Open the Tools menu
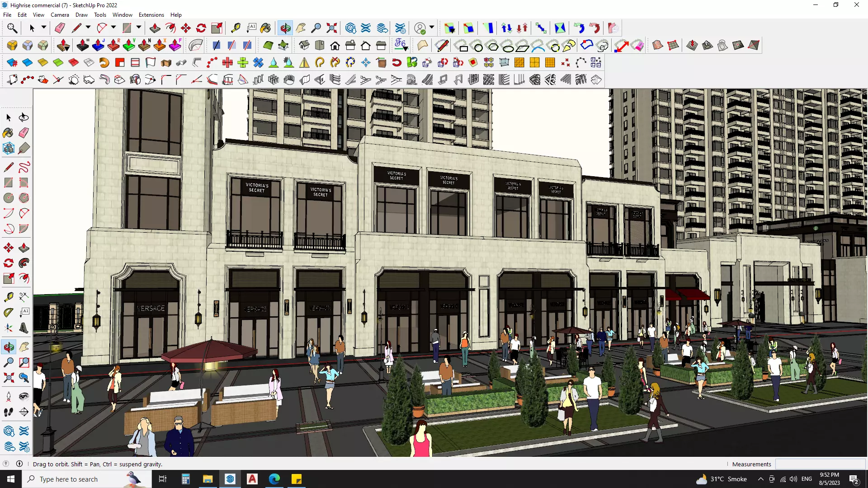868x488 pixels. pos(100,15)
